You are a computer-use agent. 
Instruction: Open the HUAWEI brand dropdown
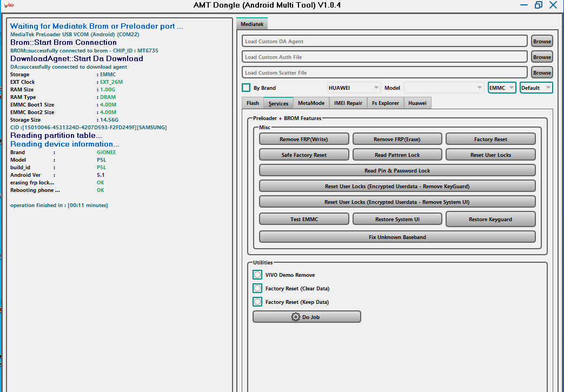(x=354, y=88)
